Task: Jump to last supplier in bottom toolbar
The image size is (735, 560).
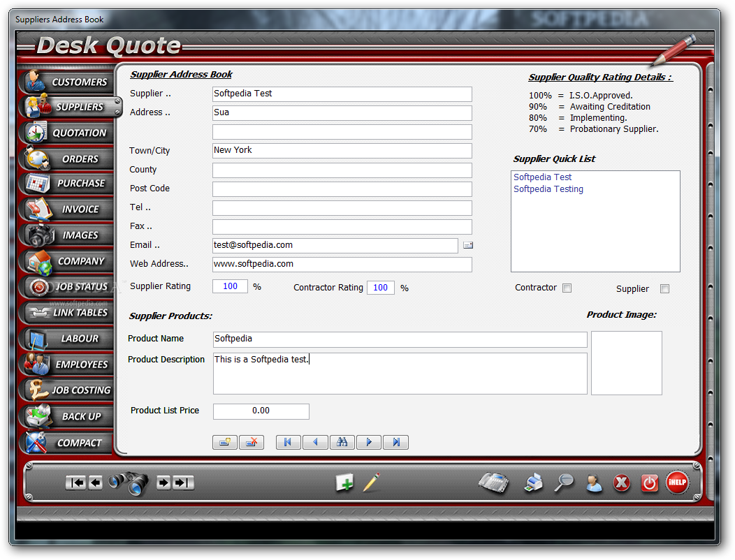Action: click(x=183, y=482)
